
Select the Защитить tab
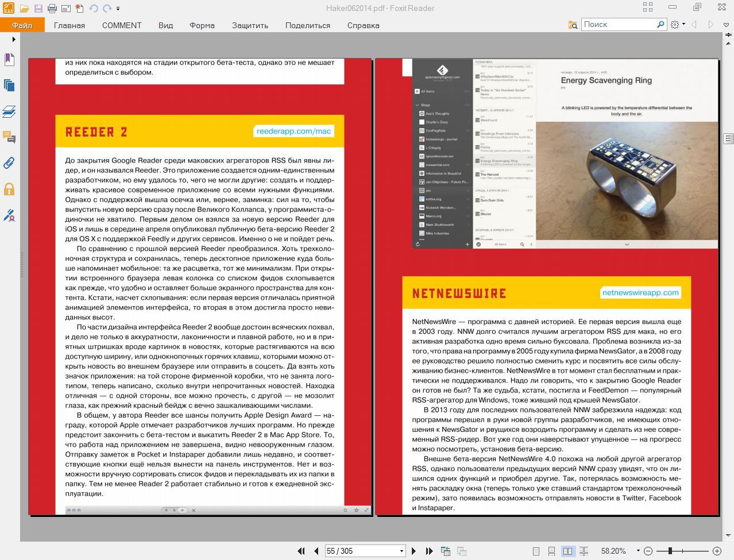coord(250,25)
